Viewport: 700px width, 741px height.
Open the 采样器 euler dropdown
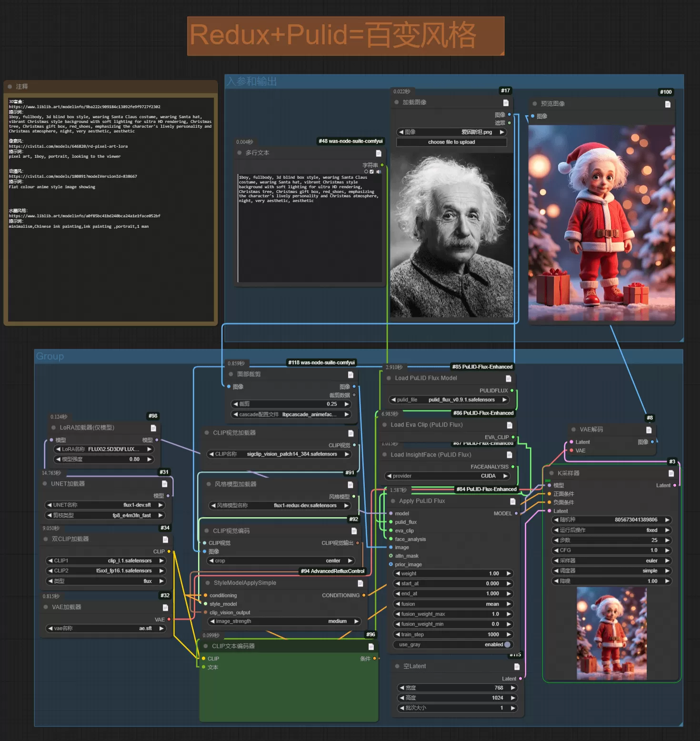point(611,561)
